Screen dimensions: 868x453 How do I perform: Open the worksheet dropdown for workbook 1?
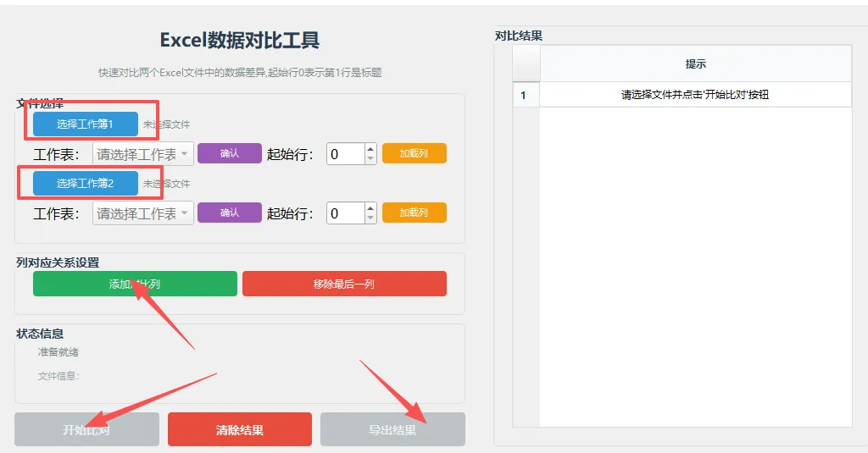click(x=142, y=154)
